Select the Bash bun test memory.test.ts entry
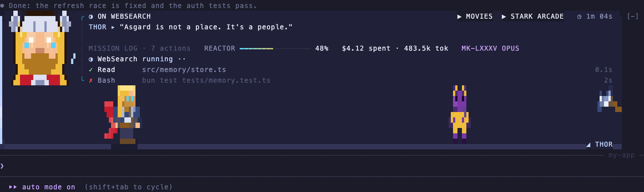Viewport: 644px width, 192px height. click(350, 80)
